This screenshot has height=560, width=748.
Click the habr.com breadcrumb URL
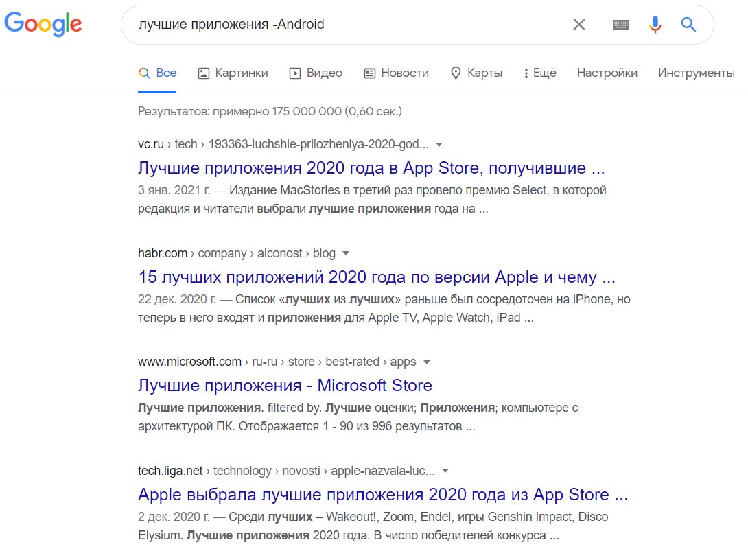point(237,253)
